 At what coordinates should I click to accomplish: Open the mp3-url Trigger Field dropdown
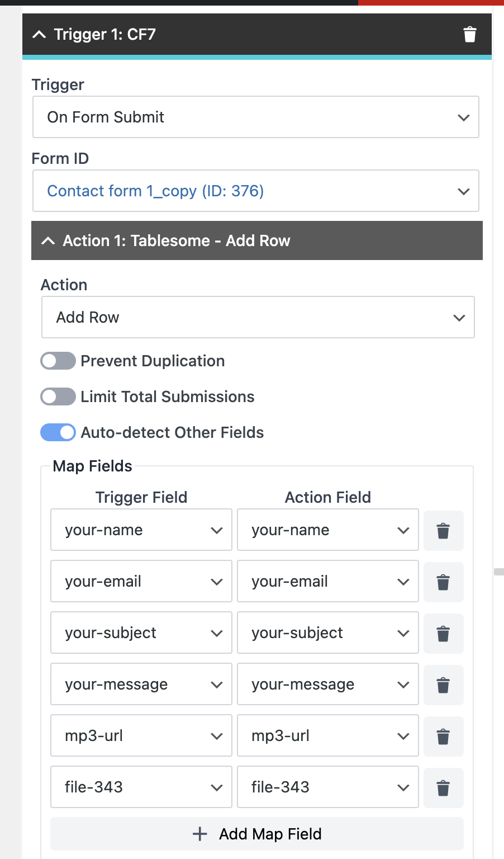(141, 736)
